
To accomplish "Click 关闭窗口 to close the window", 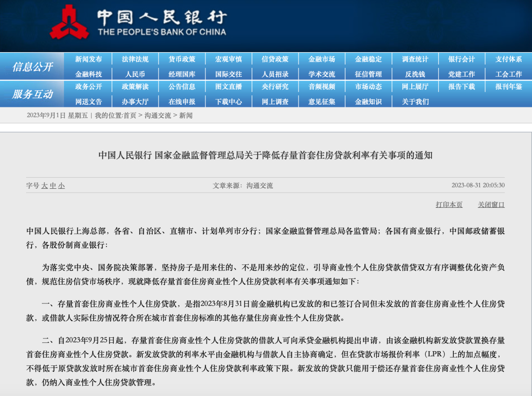I will [x=491, y=204].
